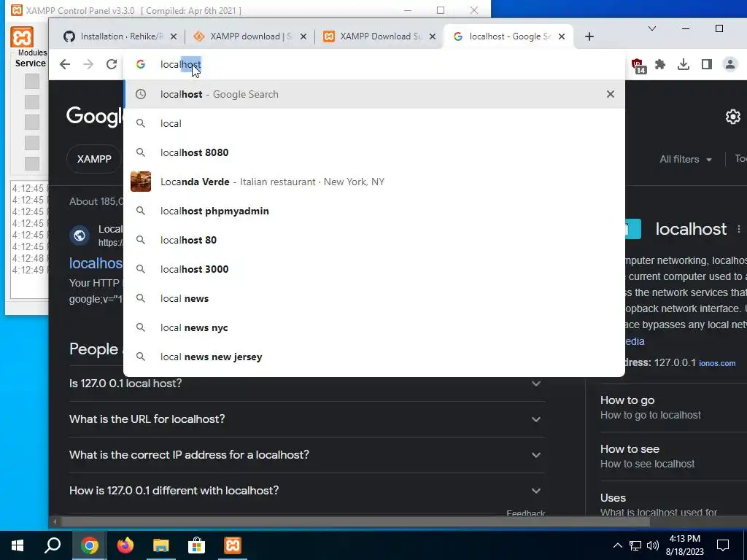The width and height of the screenshot is (747, 560).
Task: Pick the 'localhost 80' suggestion
Action: (x=374, y=240)
